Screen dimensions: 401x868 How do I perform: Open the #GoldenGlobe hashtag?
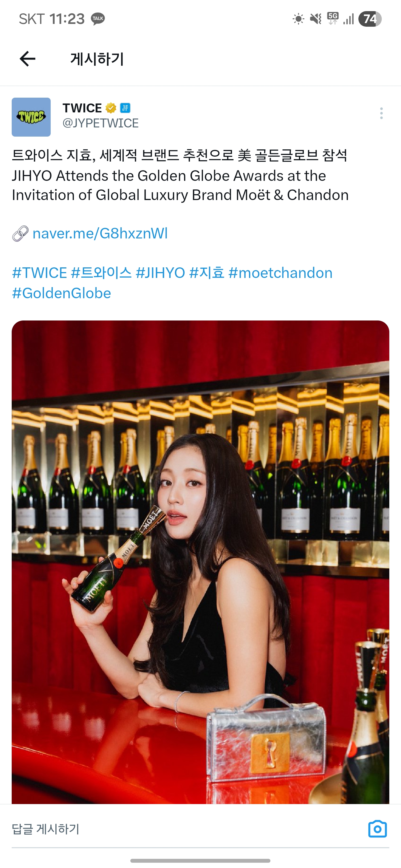(61, 293)
